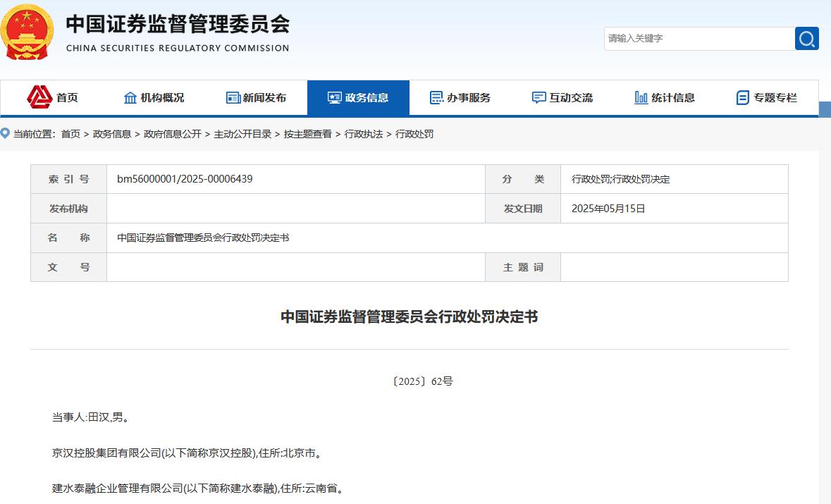Click the paragraph about 建水泰融企业管理有限公司

click(x=198, y=488)
